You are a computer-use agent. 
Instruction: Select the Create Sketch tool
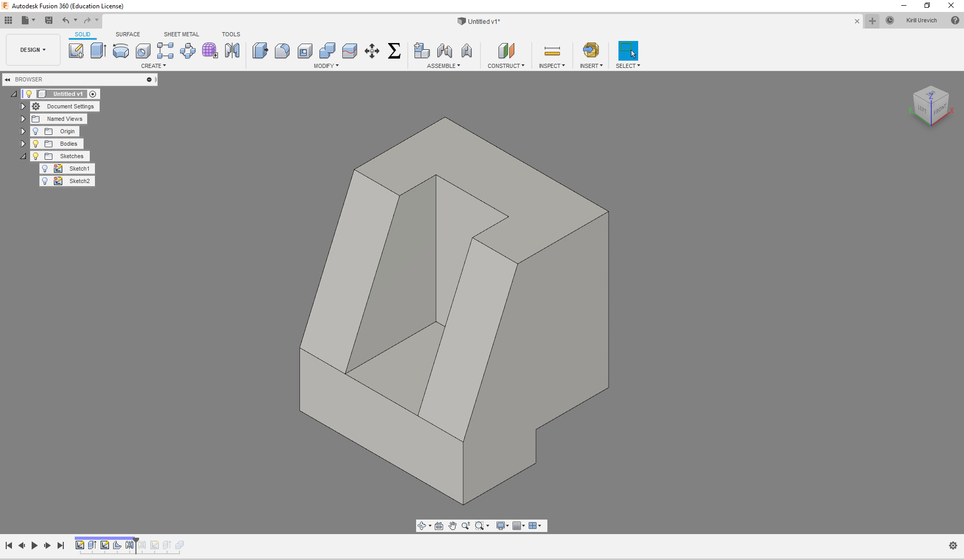(x=76, y=51)
